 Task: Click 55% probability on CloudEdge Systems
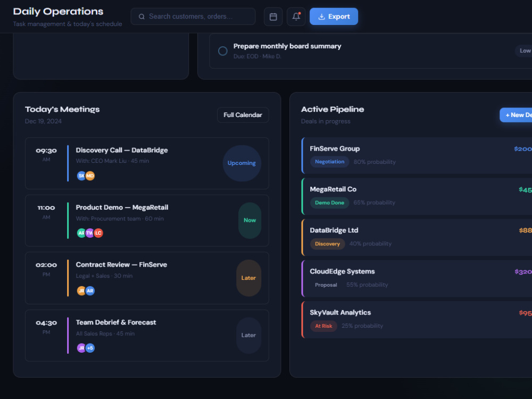(x=367, y=285)
